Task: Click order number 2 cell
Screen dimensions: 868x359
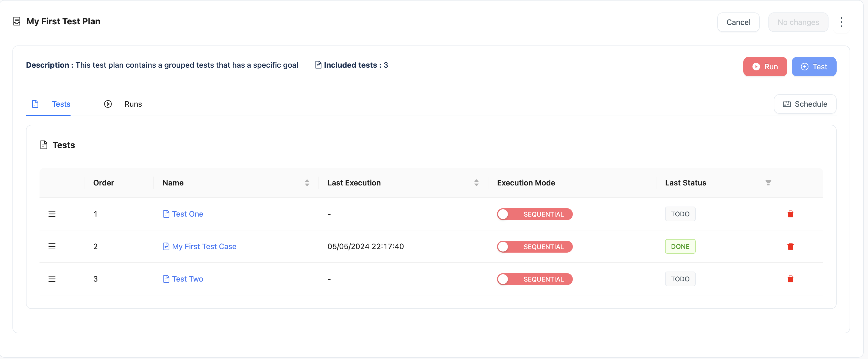Action: point(95,246)
